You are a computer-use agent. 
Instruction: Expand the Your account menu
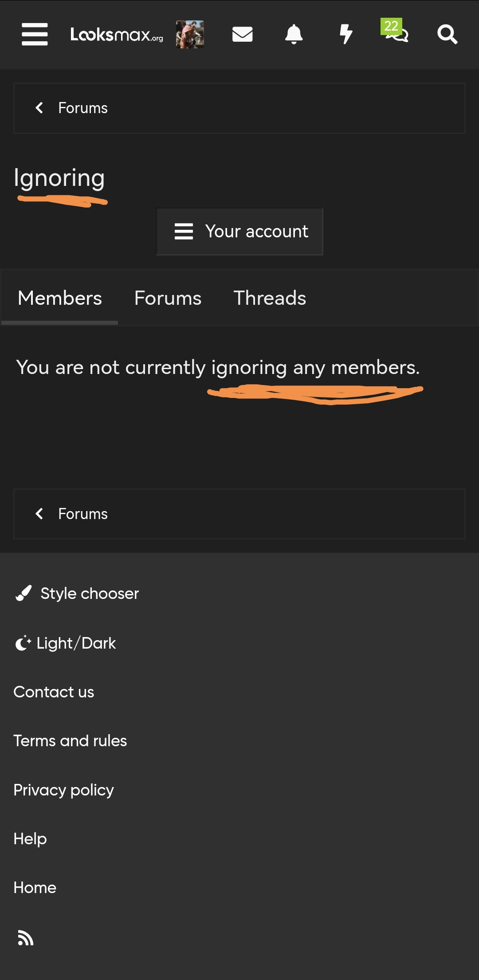[x=239, y=232]
